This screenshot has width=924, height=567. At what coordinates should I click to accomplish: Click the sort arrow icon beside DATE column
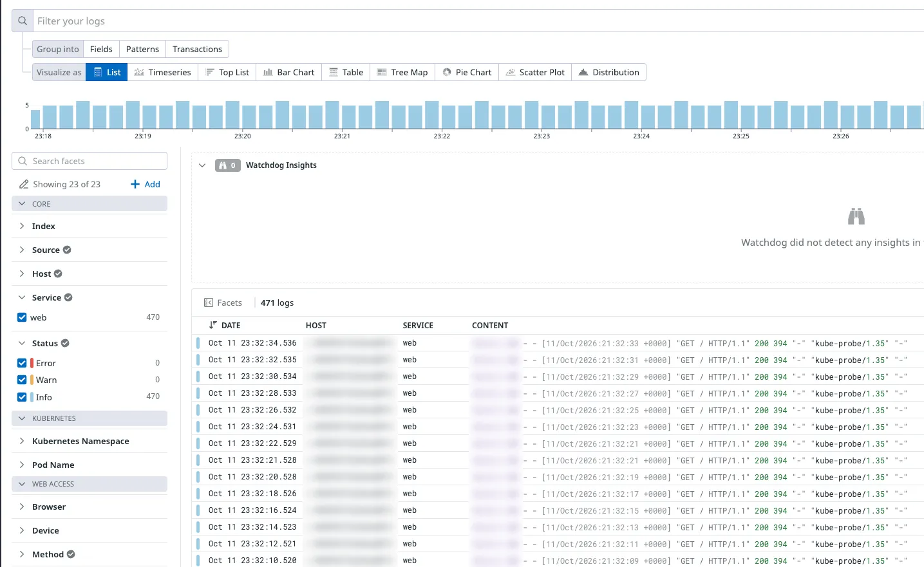click(x=212, y=325)
